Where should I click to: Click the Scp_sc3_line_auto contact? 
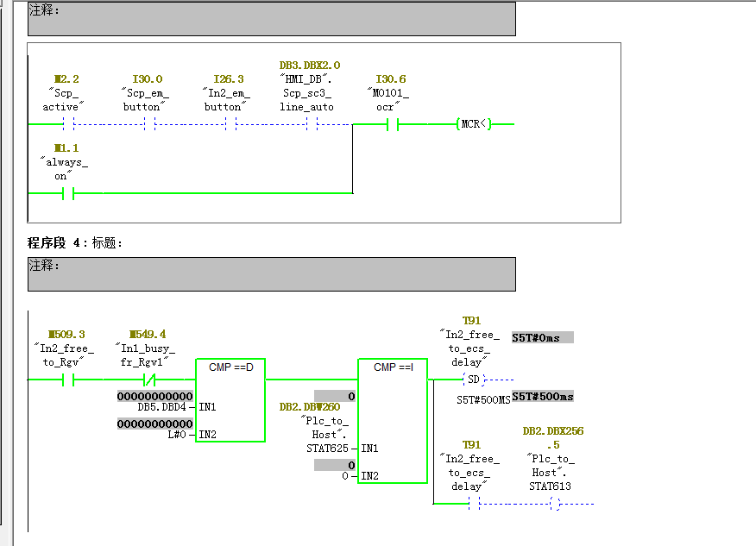[312, 124]
